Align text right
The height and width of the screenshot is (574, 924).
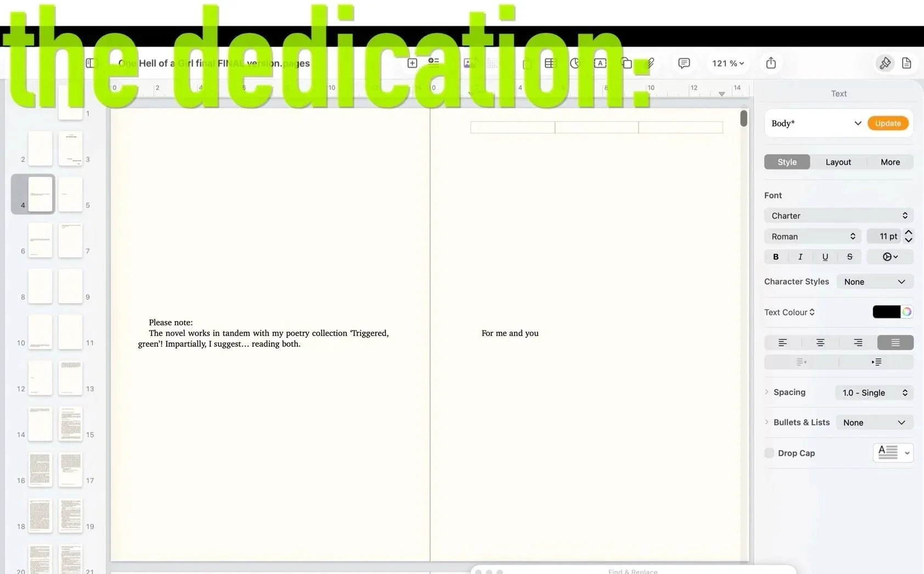[x=858, y=342]
